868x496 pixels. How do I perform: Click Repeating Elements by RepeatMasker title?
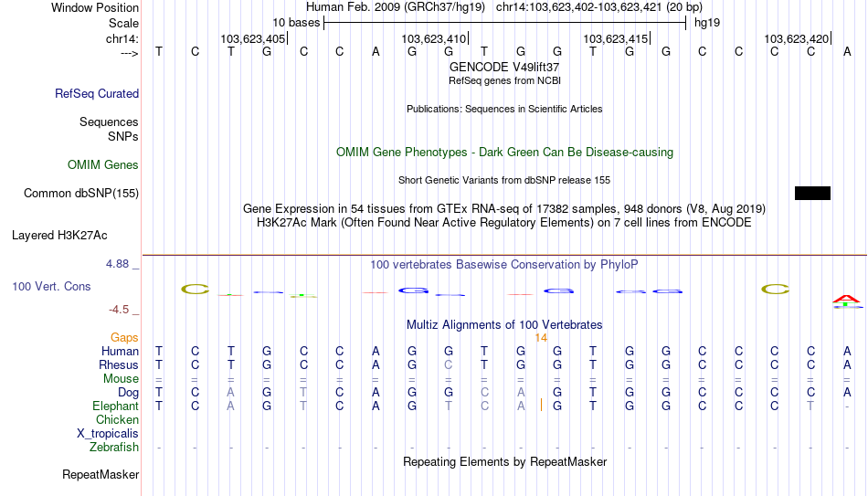coord(504,461)
